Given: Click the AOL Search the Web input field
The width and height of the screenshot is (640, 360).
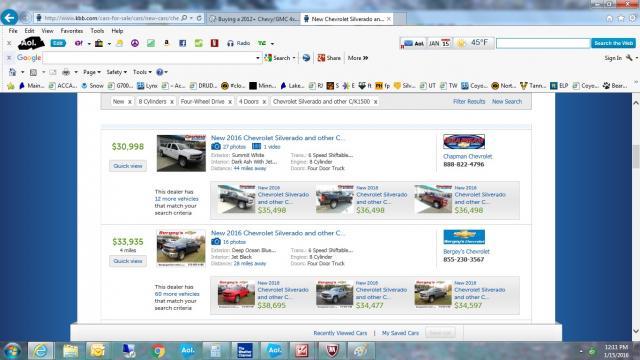Looking at the screenshot, I should 543,43.
